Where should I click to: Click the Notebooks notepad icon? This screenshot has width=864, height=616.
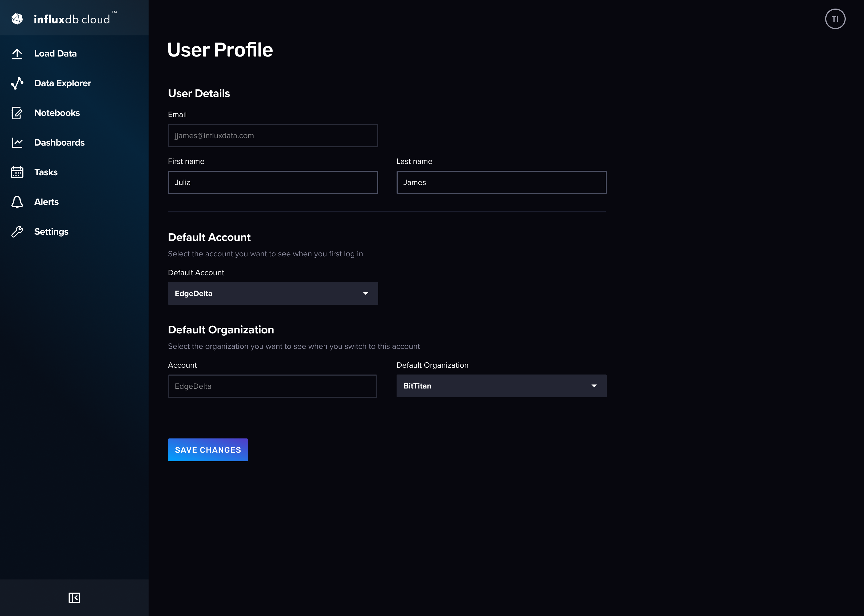pos(17,113)
